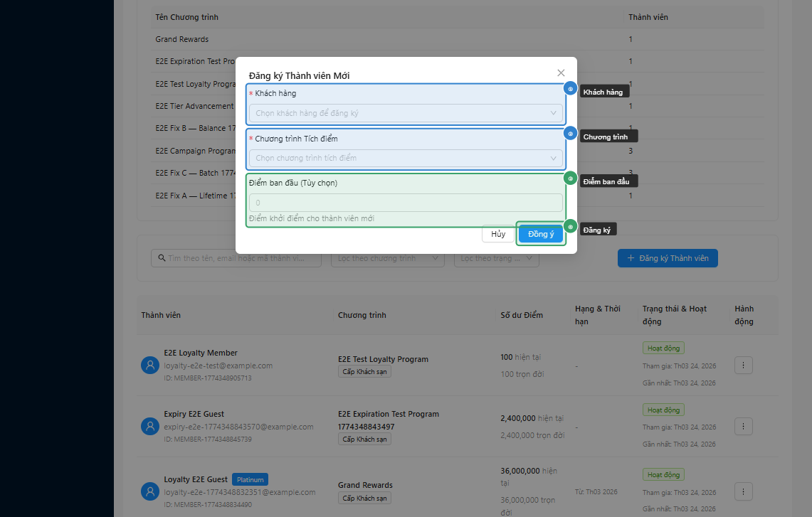Confirm with the Đồng ý button
Image resolution: width=812 pixels, height=517 pixels.
click(x=541, y=234)
